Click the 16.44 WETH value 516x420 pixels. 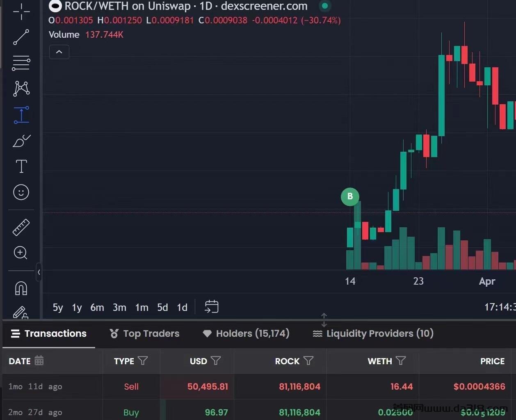point(402,386)
